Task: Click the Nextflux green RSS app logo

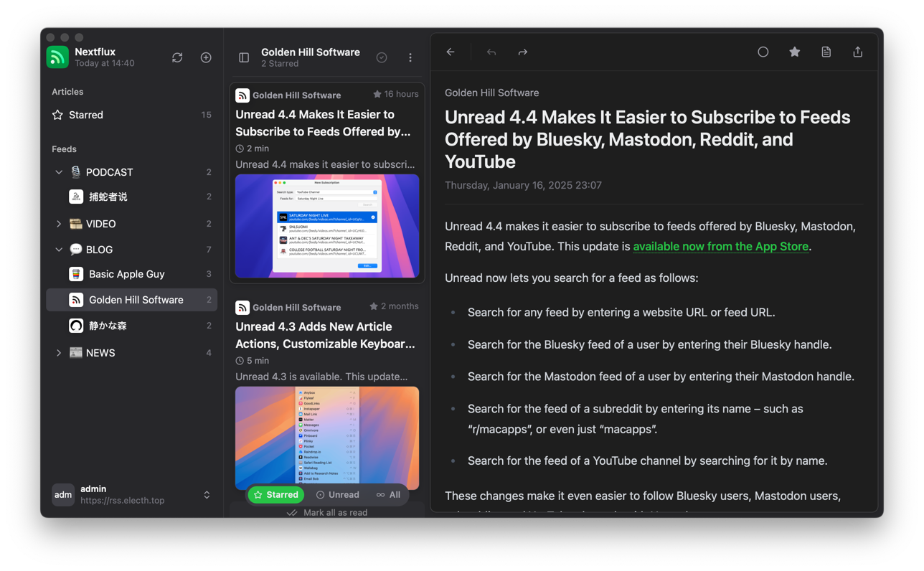Action: pyautogui.click(x=57, y=57)
